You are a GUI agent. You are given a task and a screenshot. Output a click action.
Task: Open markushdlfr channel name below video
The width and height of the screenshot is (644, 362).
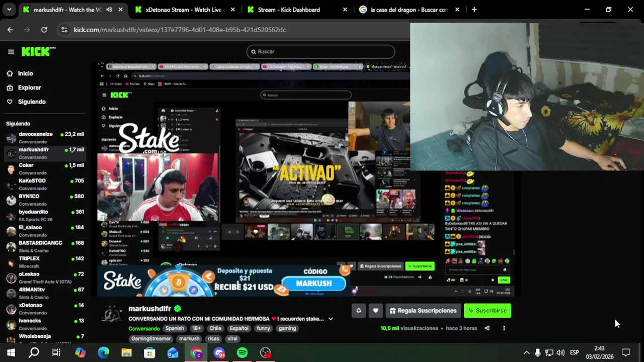pyautogui.click(x=150, y=309)
